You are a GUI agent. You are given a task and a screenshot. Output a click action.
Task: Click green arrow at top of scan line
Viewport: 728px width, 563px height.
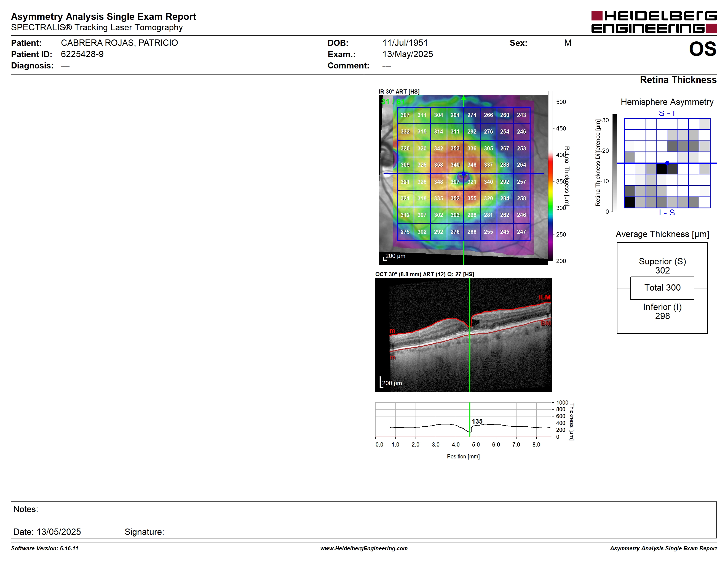click(463, 97)
